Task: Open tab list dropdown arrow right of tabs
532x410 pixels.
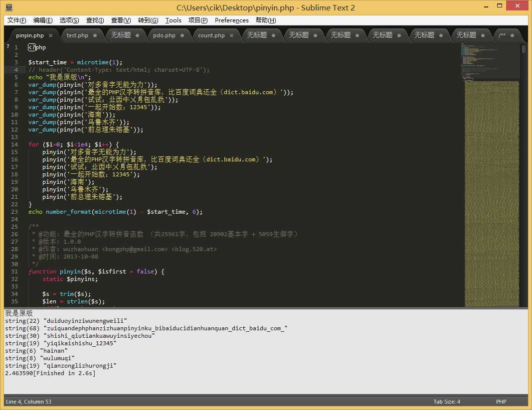Action: (x=526, y=35)
